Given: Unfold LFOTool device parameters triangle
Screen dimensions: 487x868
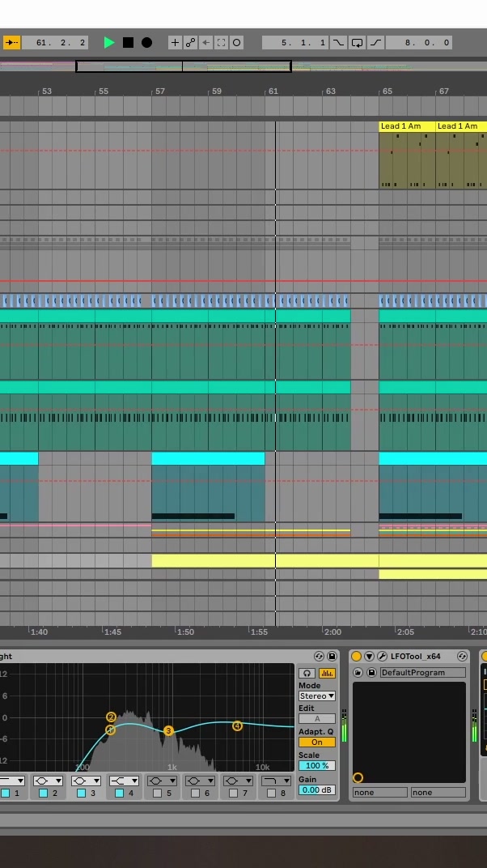Looking at the screenshot, I should [x=369, y=656].
